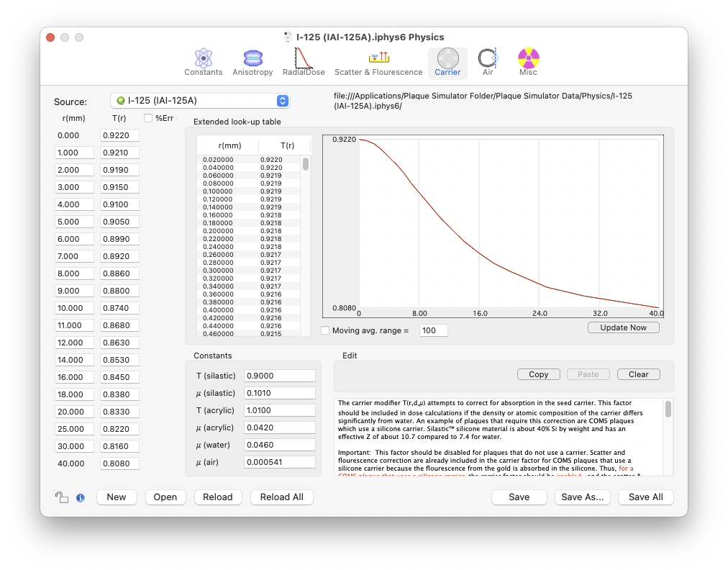Viewport: 728px width, 570px height.
Task: Click the Save button
Action: point(519,497)
